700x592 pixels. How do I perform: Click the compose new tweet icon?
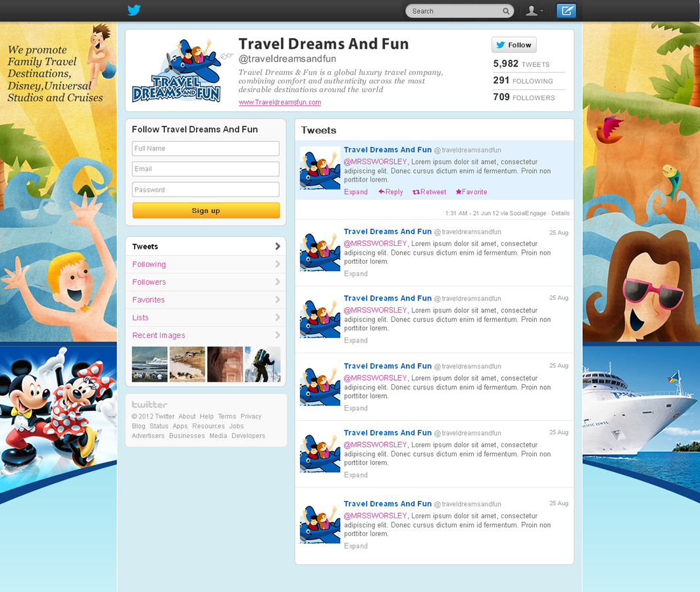[x=566, y=11]
